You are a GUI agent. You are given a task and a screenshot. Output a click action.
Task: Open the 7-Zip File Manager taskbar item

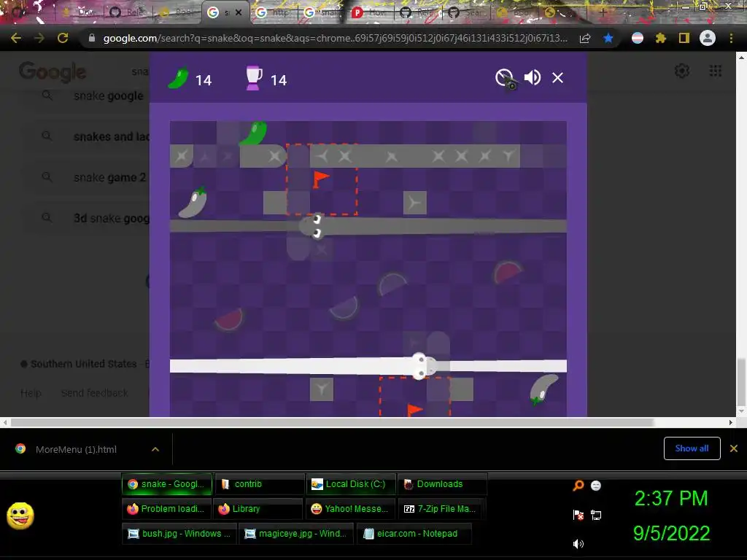[x=441, y=508]
